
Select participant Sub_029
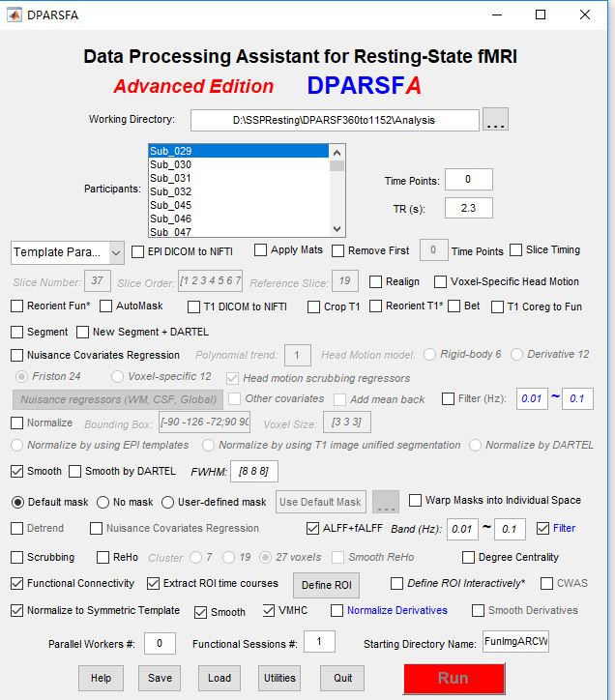238,151
